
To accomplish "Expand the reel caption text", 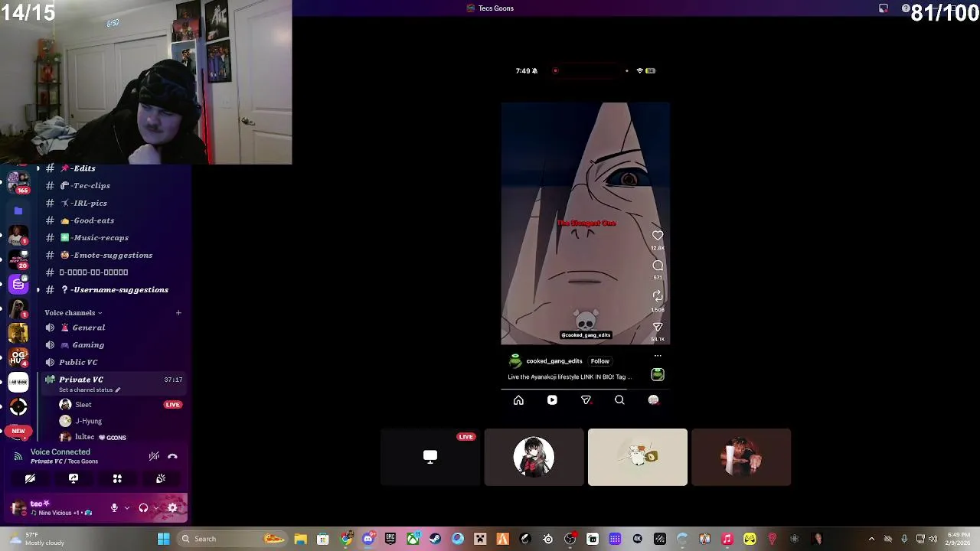I will pos(570,377).
